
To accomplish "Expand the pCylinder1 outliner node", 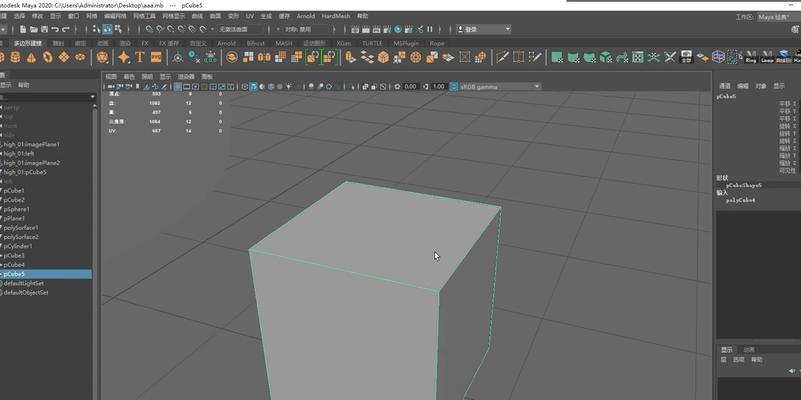I will 2,246.
